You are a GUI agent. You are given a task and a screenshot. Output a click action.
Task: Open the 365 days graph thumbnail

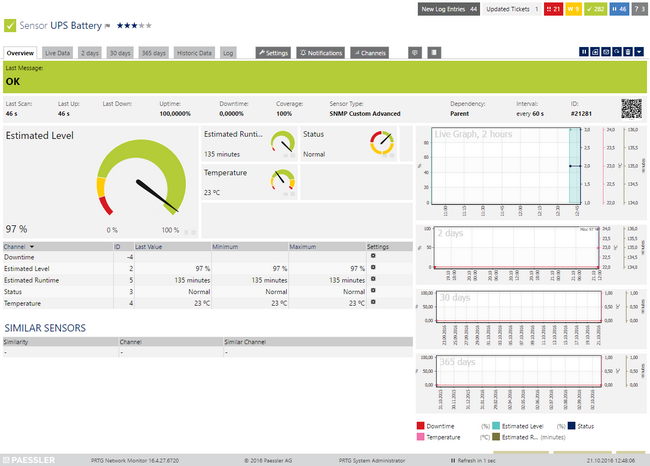(531, 383)
